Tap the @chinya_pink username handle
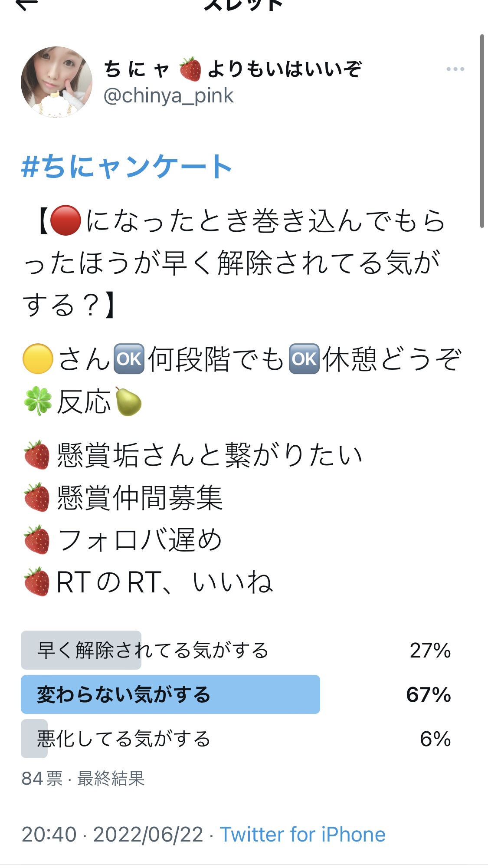 (168, 95)
